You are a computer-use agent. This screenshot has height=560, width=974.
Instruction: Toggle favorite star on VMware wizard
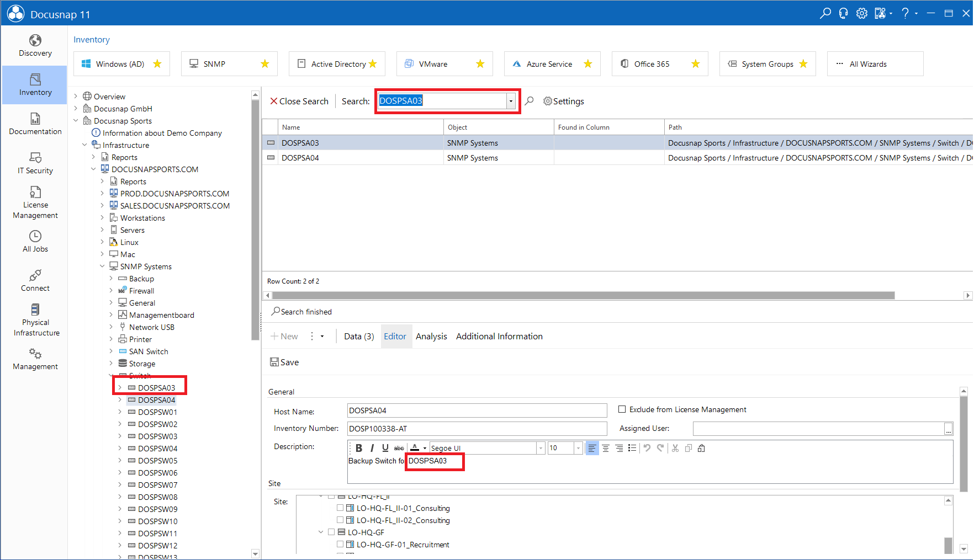coord(480,64)
